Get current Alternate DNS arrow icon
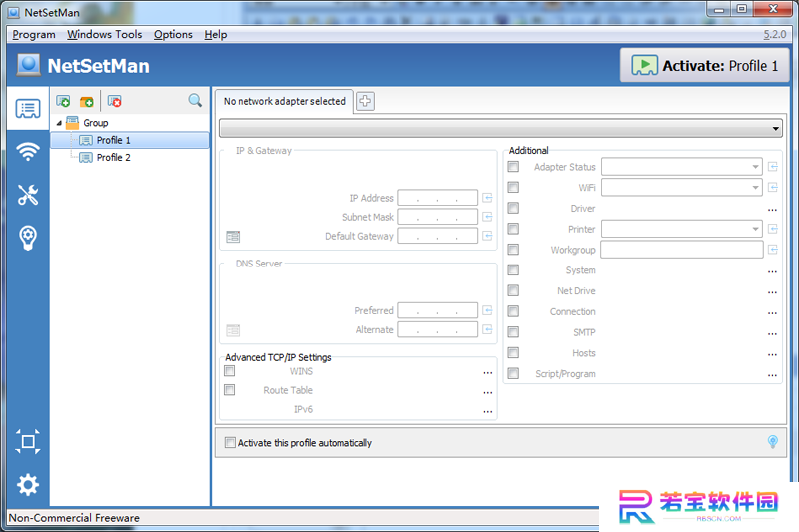Viewport: 799px width, 532px height. tap(487, 329)
